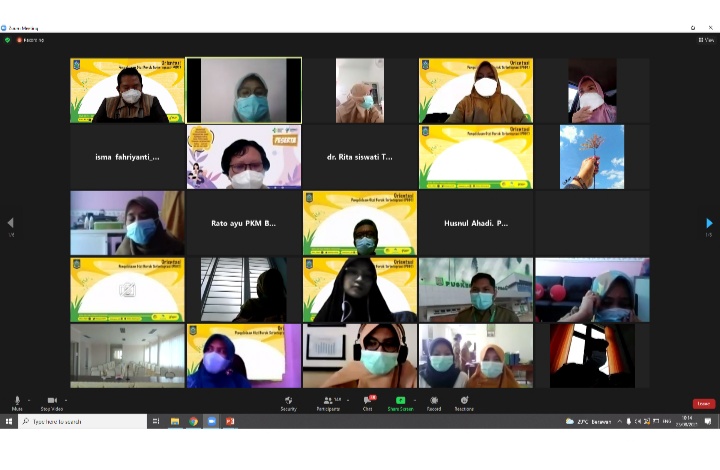Open the Reactions menu
Screen dimensions: 720x470
click(x=464, y=400)
